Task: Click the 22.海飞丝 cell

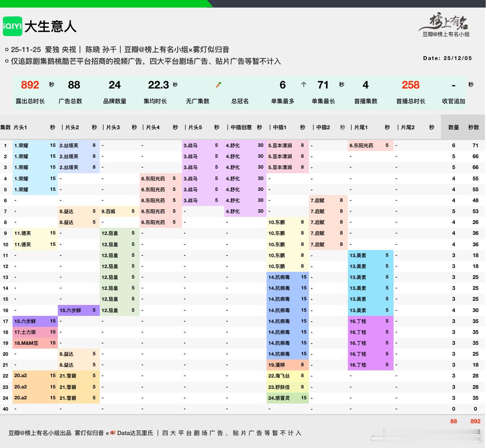Action: point(279,375)
